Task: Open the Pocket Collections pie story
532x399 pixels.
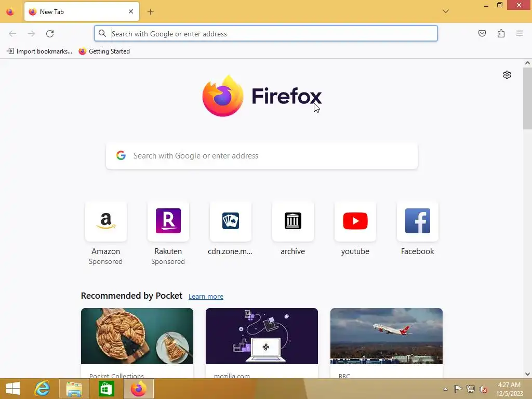Action: (x=137, y=336)
